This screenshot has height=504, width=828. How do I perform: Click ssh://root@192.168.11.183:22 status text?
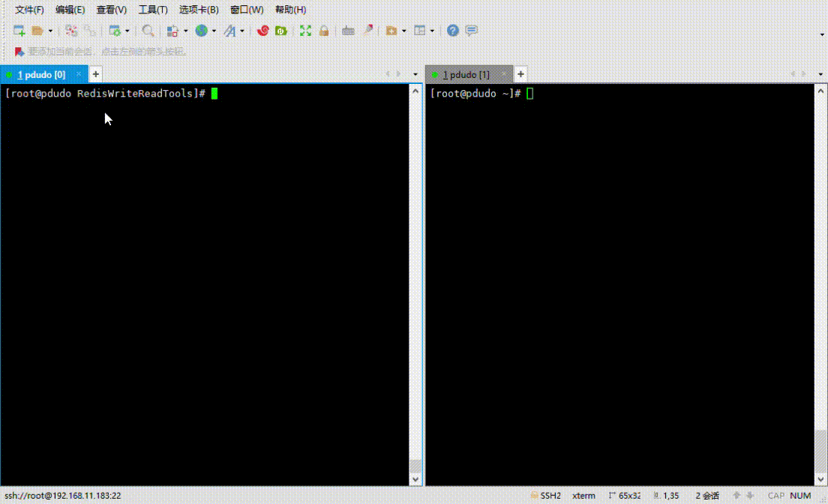pyautogui.click(x=63, y=496)
